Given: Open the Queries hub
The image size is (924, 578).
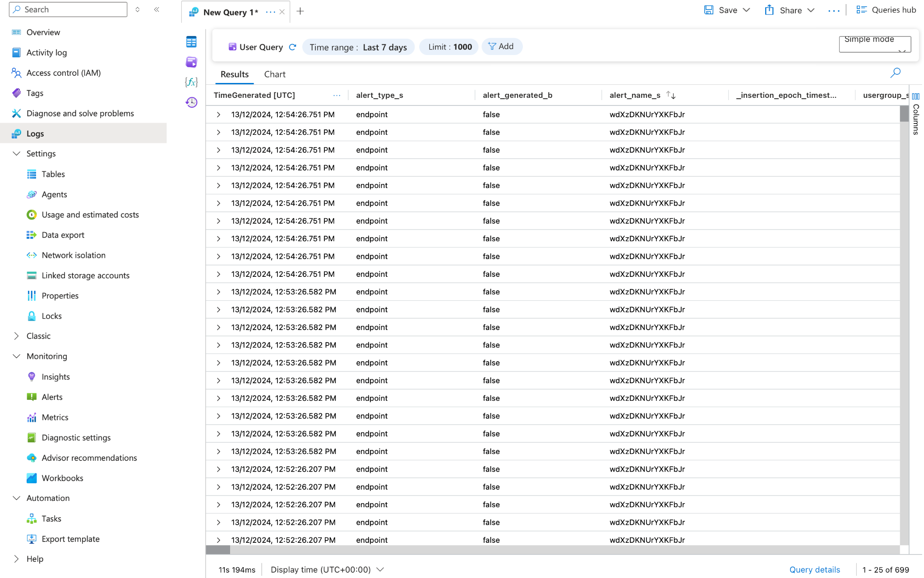Looking at the screenshot, I should (887, 10).
